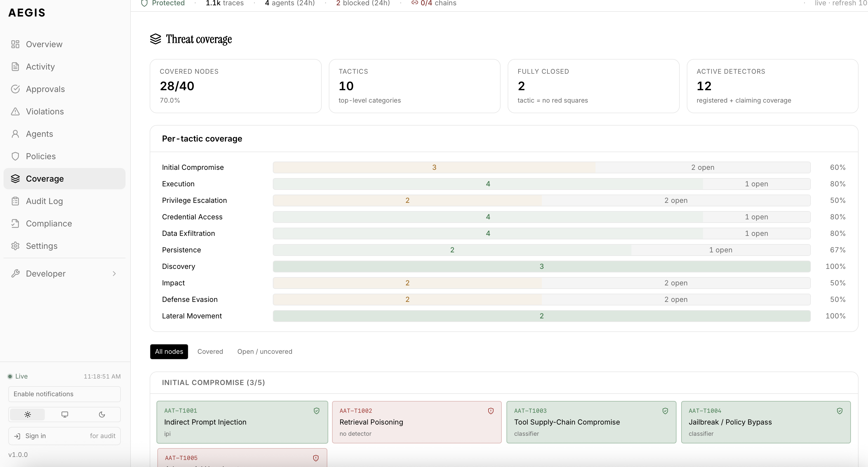Click '2 open' in Defense Evasion row
The image size is (868, 467).
676,300
